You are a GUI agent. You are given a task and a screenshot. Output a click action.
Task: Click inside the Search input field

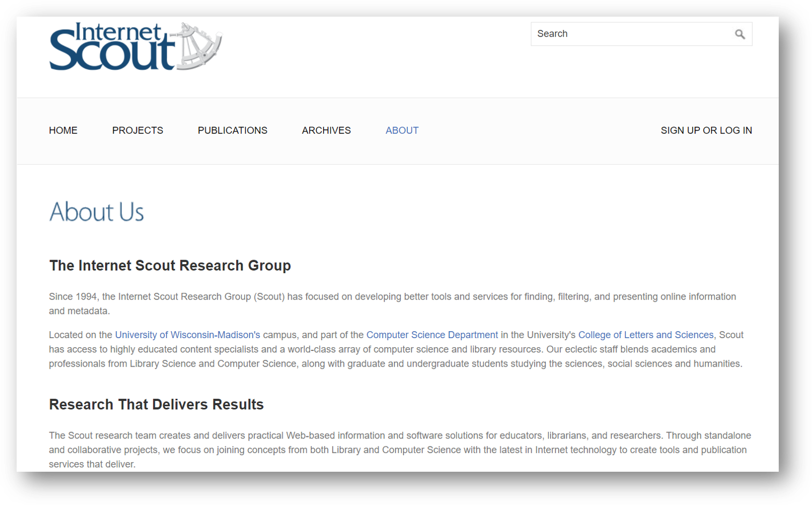(617, 33)
